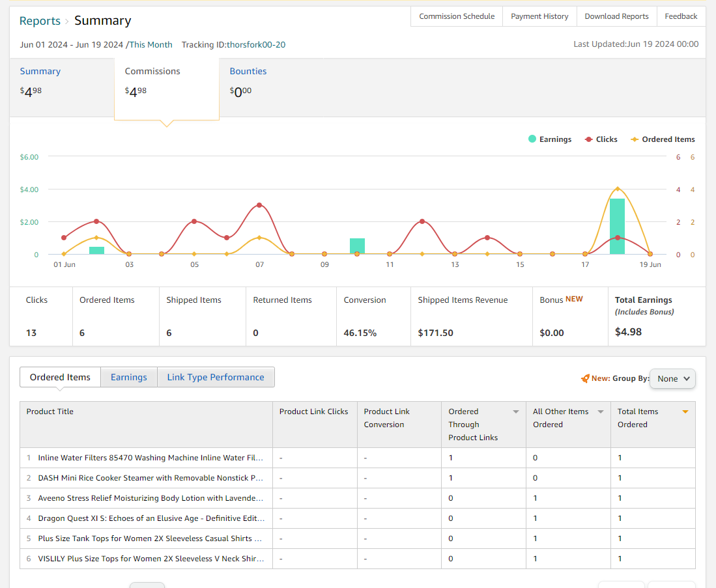
Task: Click the rocket icon beside New: Group By
Action: pyautogui.click(x=585, y=378)
